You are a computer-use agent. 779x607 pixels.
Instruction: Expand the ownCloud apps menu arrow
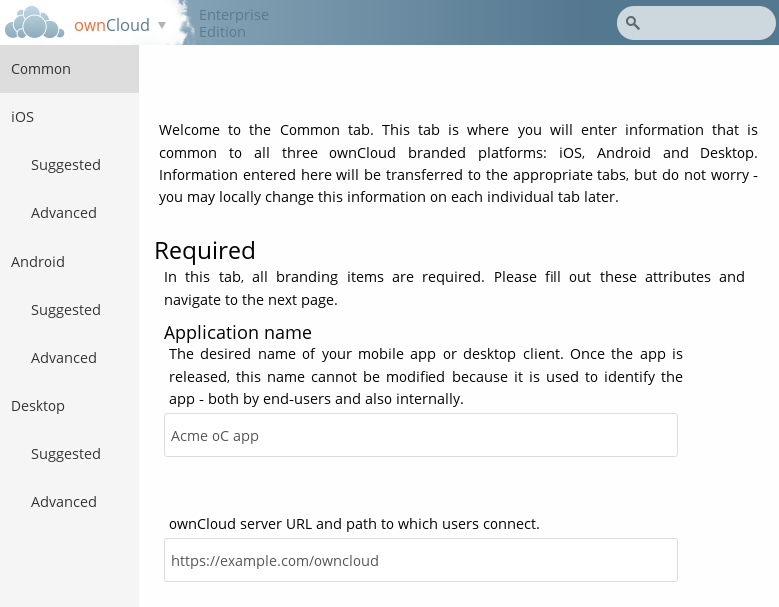pos(162,25)
